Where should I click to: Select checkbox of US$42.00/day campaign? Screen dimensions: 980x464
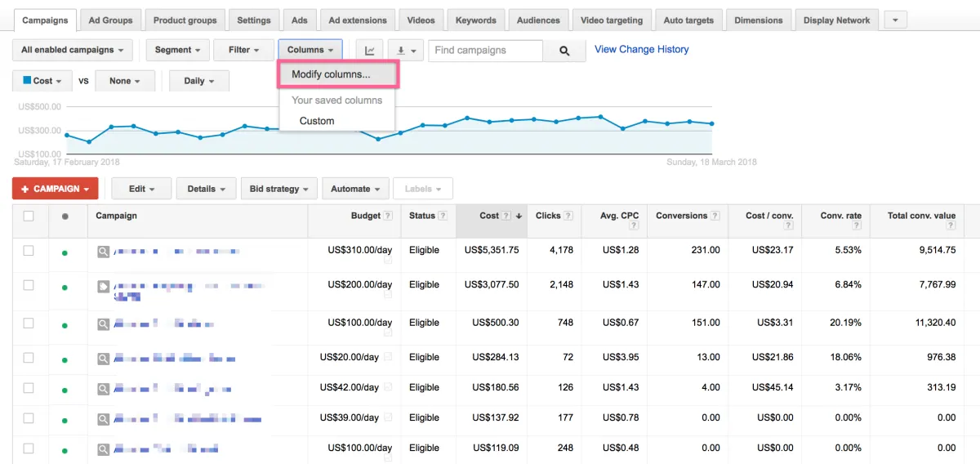click(29, 387)
